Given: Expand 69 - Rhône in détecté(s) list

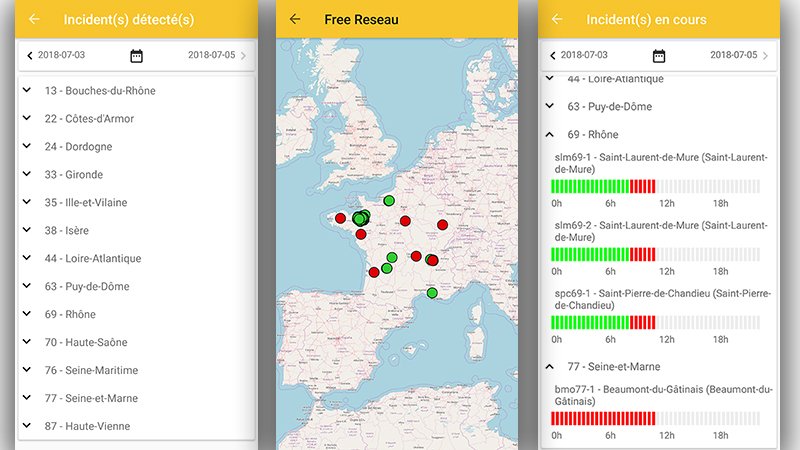Looking at the screenshot, I should (x=137, y=314).
